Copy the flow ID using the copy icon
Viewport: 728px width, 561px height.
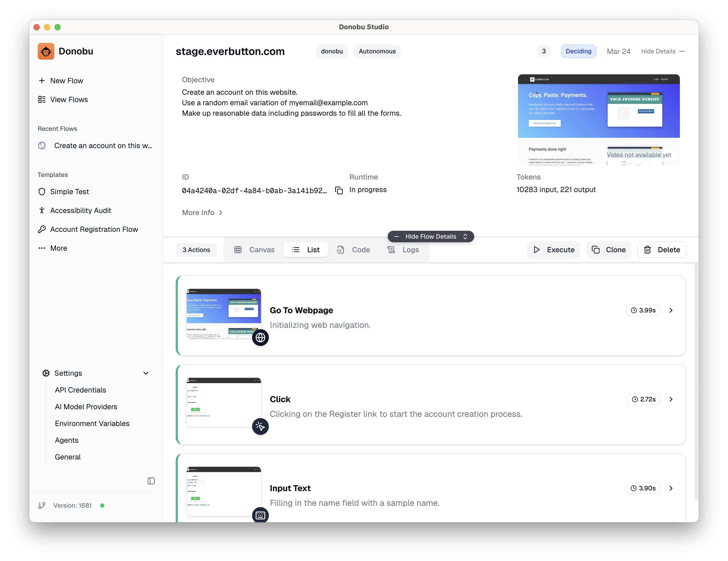[339, 190]
